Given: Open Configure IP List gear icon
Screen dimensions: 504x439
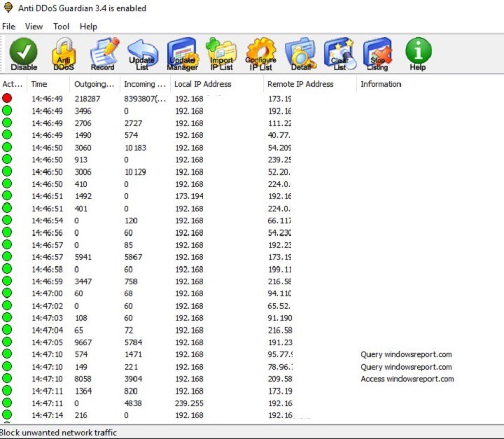Looking at the screenshot, I should pos(260,54).
